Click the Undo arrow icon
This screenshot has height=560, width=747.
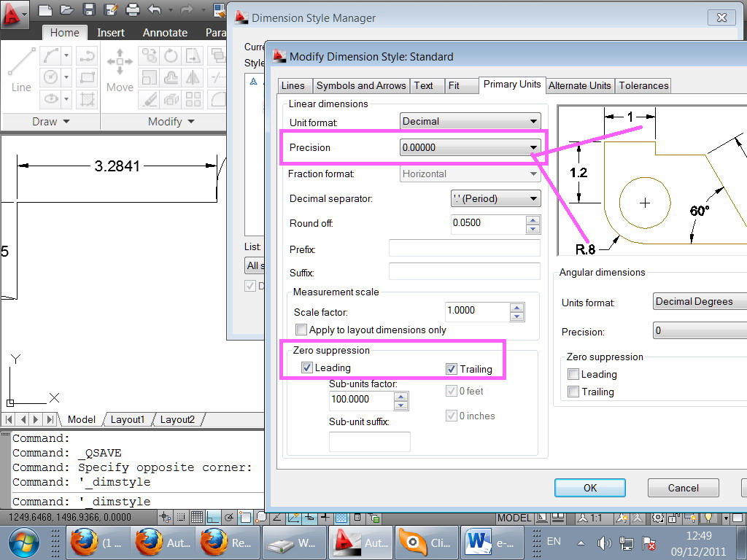[x=155, y=9]
